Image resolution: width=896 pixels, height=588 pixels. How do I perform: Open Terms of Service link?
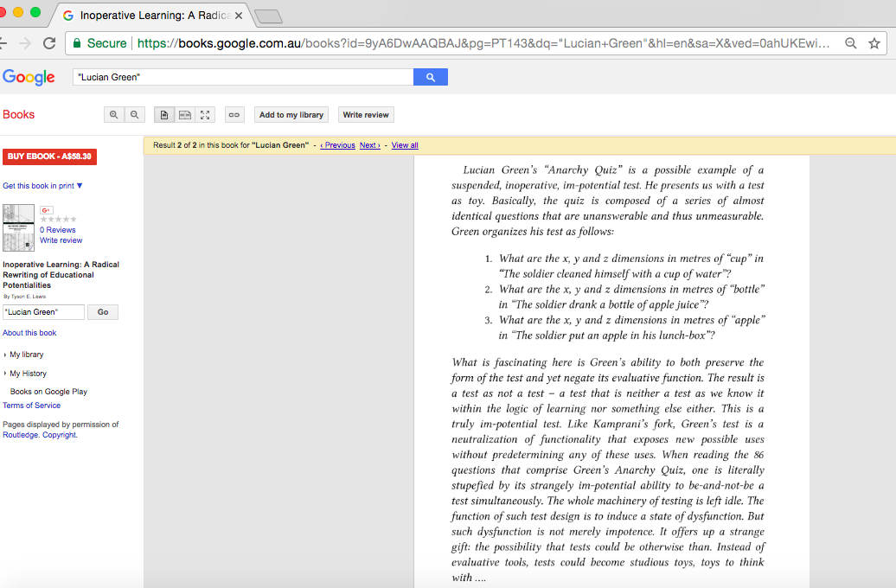click(31, 406)
